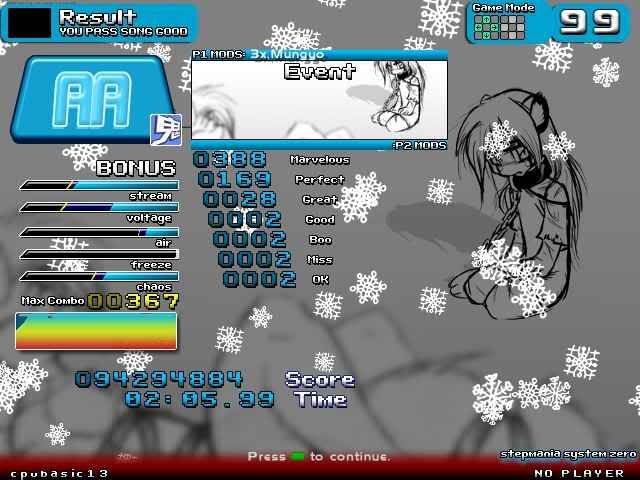Click the chaos bonus bar

(99, 276)
